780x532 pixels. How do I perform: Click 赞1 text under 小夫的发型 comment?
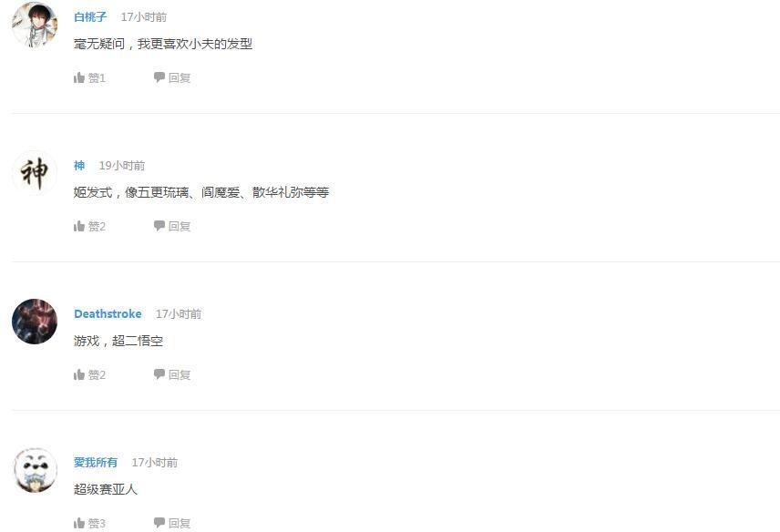(97, 77)
